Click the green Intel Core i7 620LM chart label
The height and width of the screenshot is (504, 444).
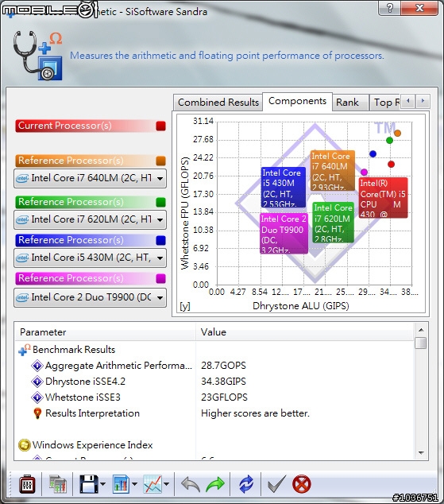coord(334,223)
